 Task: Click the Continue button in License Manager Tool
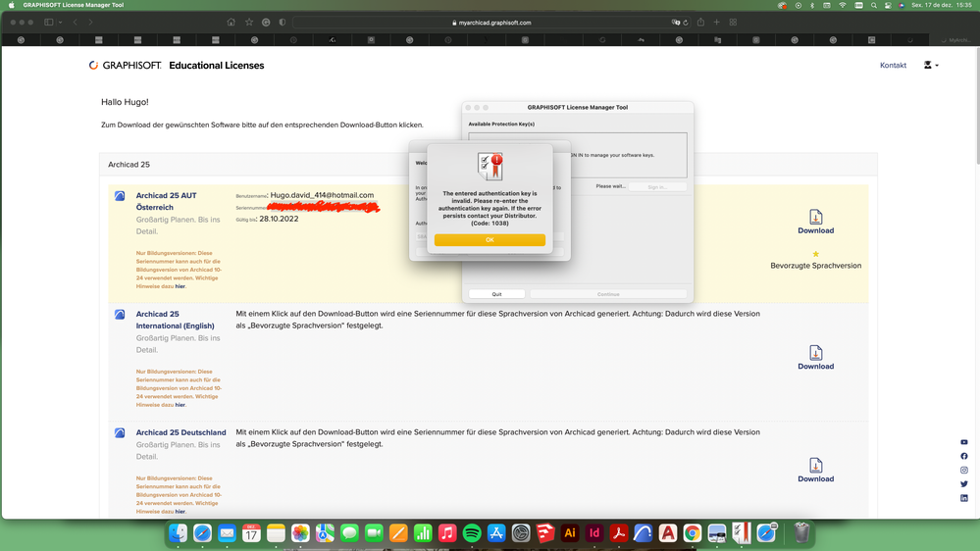pos(608,294)
